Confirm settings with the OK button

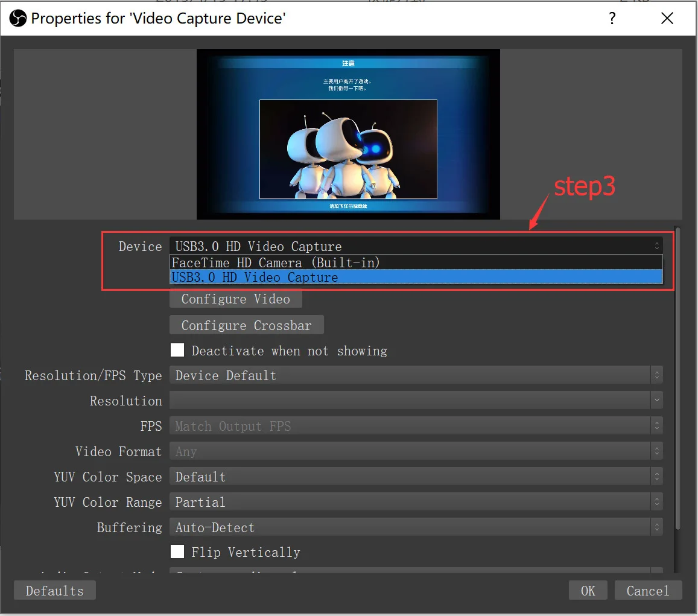pyautogui.click(x=588, y=591)
